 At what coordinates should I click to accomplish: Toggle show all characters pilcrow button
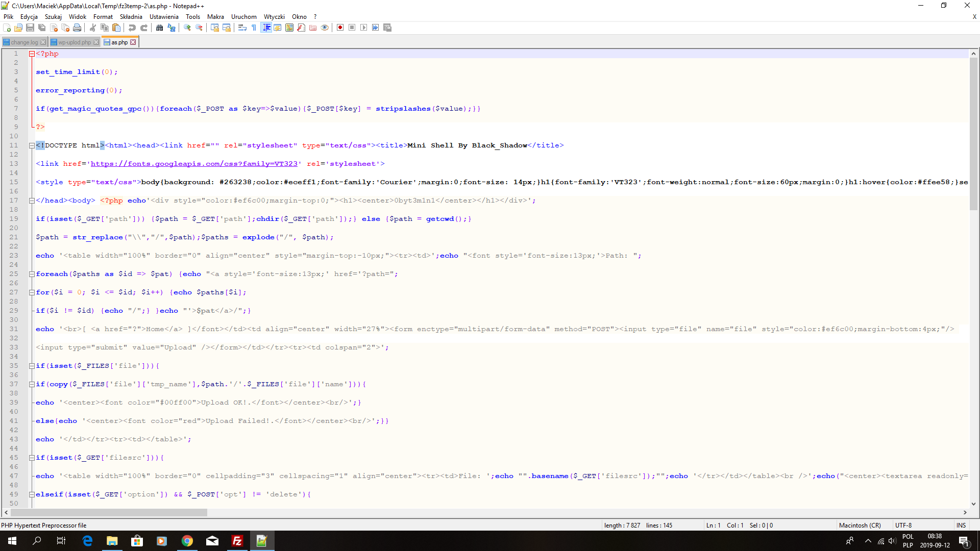[x=254, y=28]
